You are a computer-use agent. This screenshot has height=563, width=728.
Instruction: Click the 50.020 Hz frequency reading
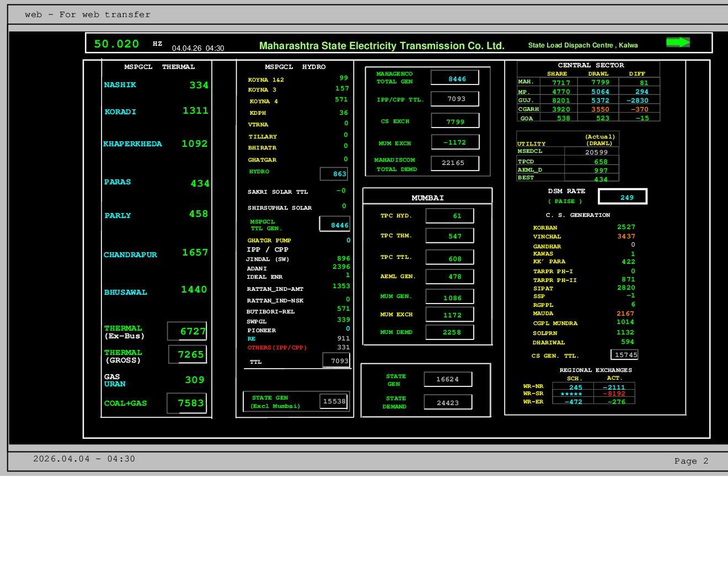(x=116, y=44)
